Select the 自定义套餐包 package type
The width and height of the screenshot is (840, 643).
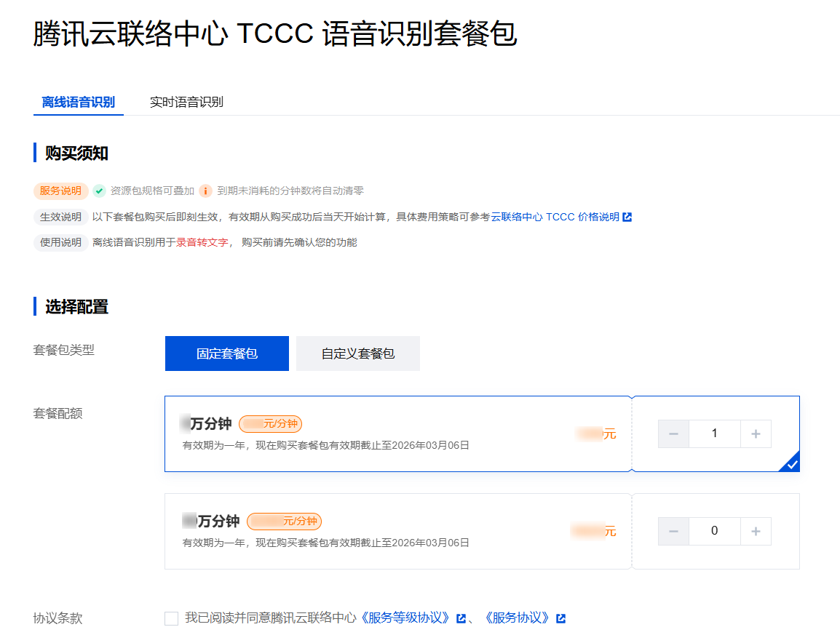point(358,354)
